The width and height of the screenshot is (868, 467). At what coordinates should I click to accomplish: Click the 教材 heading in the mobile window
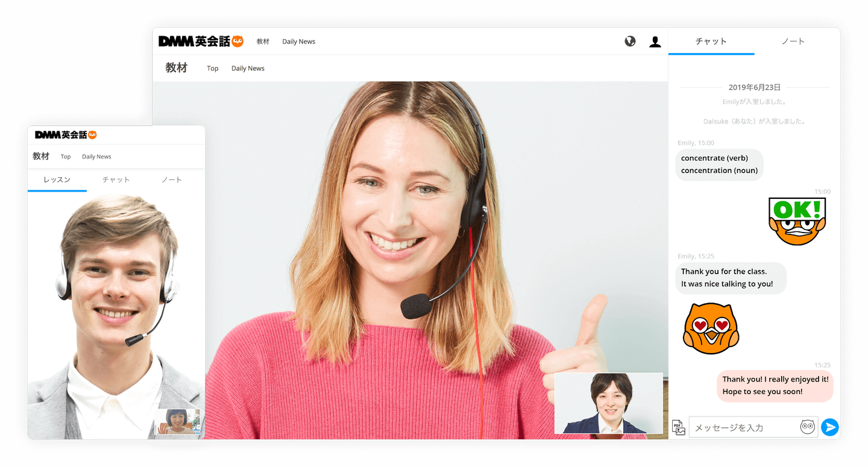41,156
